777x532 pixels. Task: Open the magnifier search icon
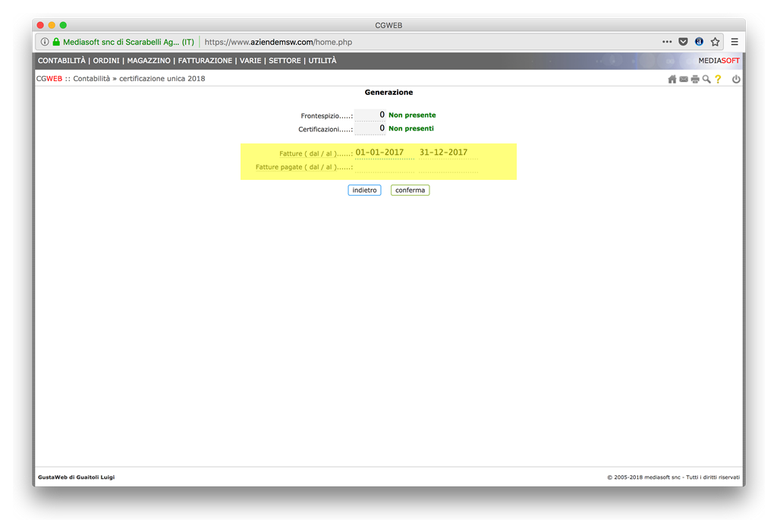pos(706,80)
